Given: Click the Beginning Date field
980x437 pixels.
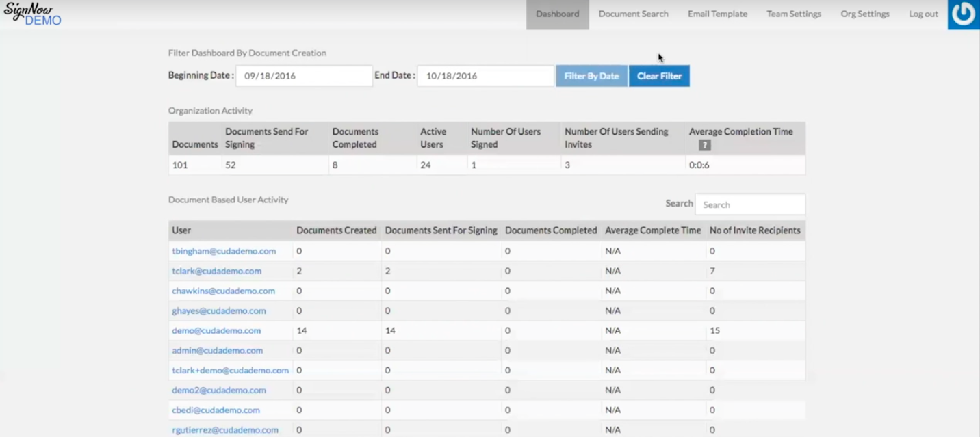Looking at the screenshot, I should click(304, 76).
